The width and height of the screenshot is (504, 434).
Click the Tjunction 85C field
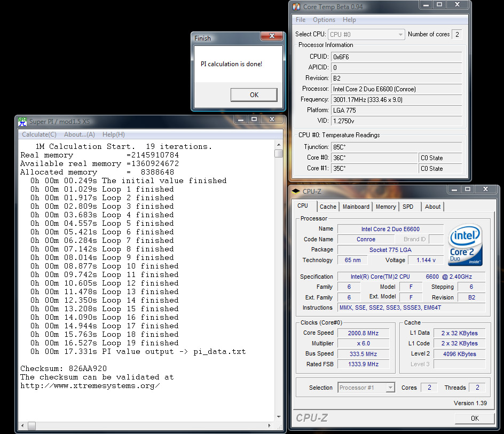pos(396,147)
